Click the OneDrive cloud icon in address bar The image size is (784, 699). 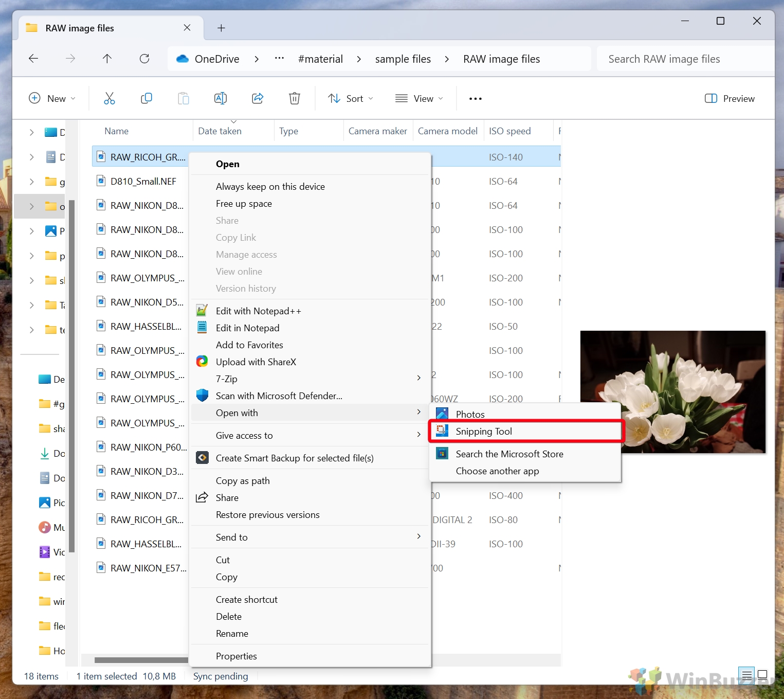[x=183, y=59]
